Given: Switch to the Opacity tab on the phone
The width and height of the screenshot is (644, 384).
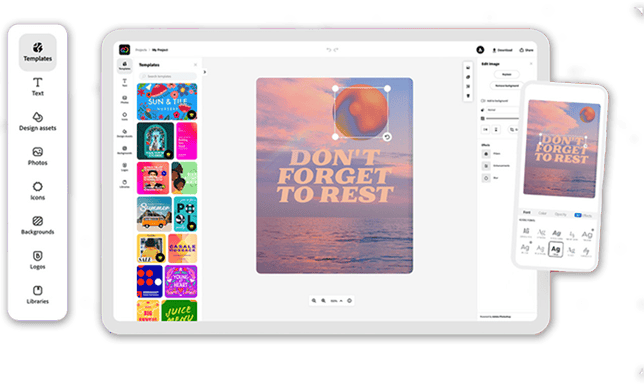Looking at the screenshot, I should point(561,214).
